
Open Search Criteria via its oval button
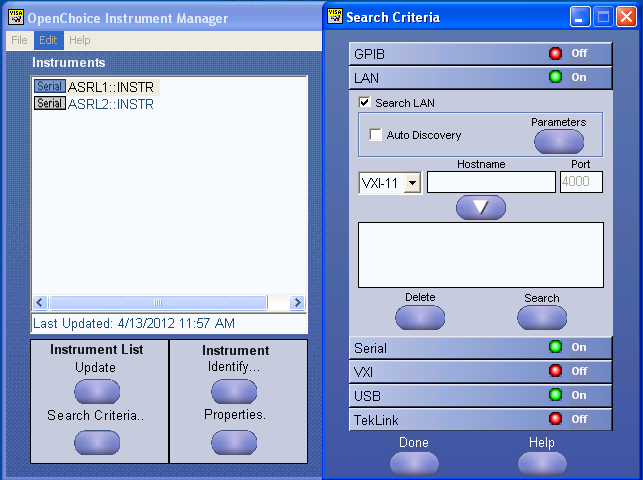(97, 442)
